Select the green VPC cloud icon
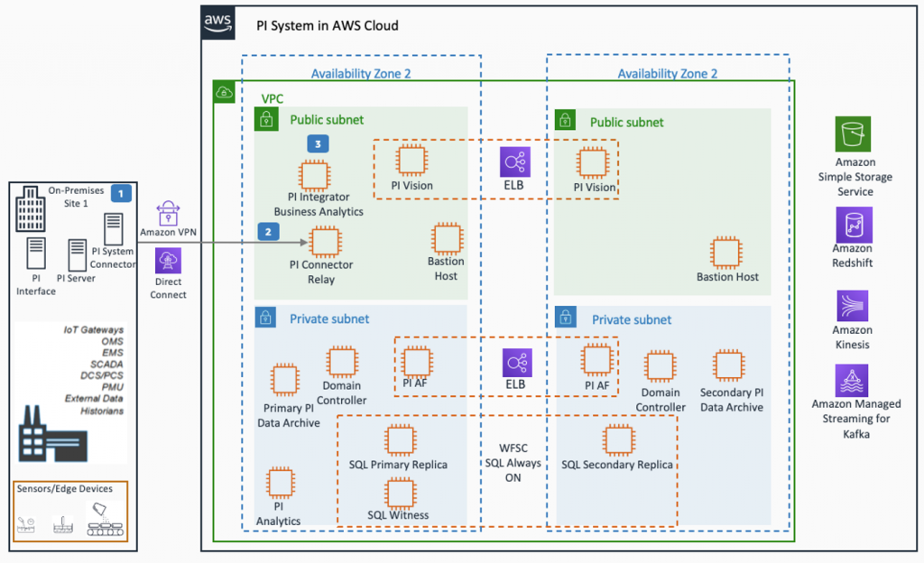Image resolution: width=924 pixels, height=563 pixels. pos(224,92)
